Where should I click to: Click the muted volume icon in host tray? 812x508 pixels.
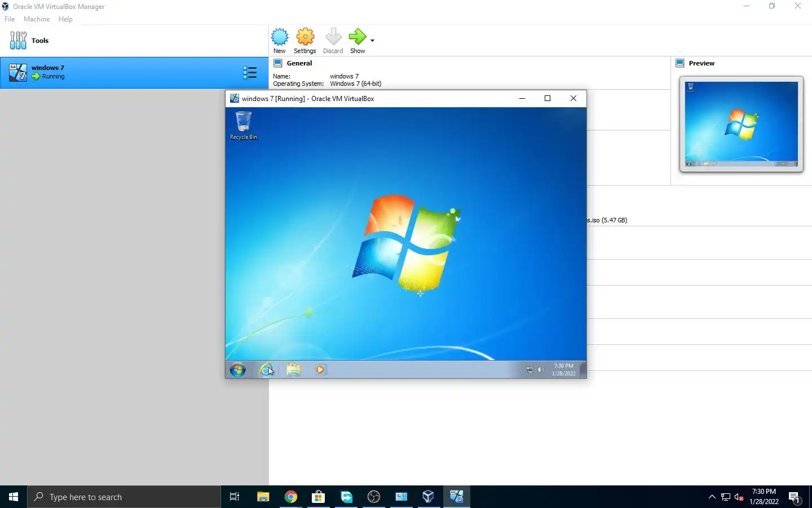[739, 497]
